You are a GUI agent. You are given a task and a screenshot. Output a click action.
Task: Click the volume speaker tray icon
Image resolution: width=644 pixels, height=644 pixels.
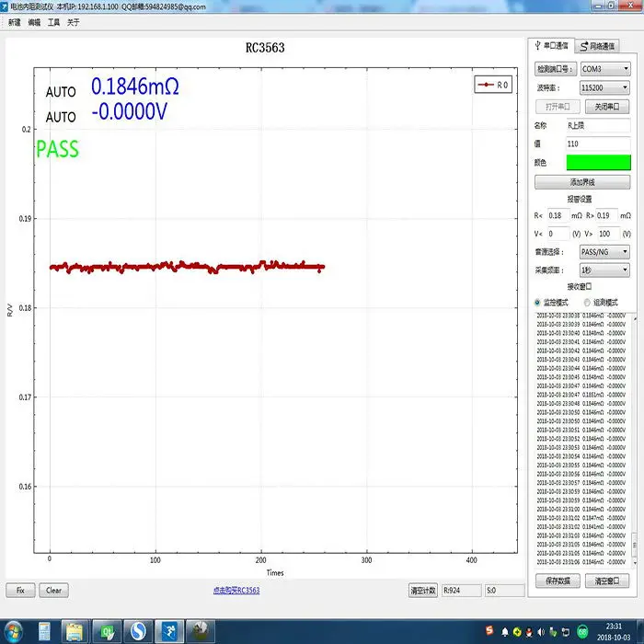pos(541,632)
